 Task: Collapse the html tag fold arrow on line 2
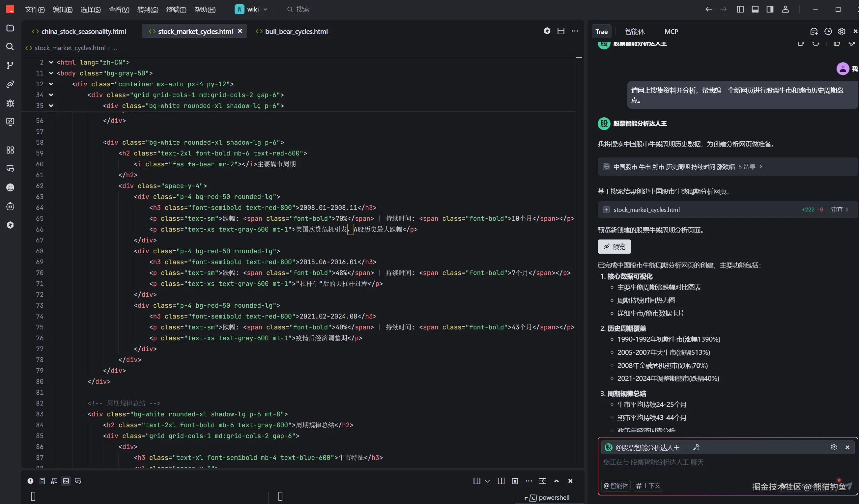(51, 62)
